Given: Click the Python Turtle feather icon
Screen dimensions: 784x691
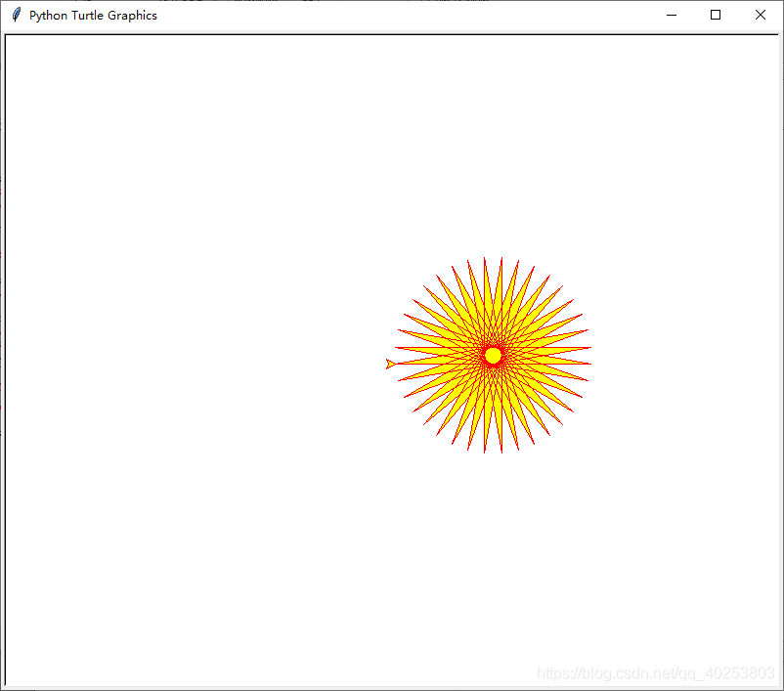Looking at the screenshot, I should pyautogui.click(x=16, y=15).
